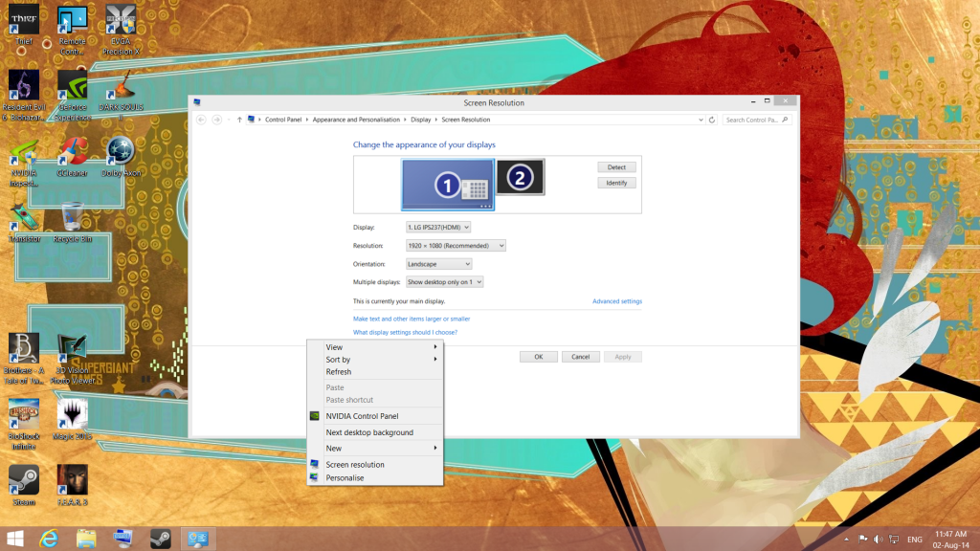The width and height of the screenshot is (980, 551).
Task: Click the Identify button
Action: (616, 183)
